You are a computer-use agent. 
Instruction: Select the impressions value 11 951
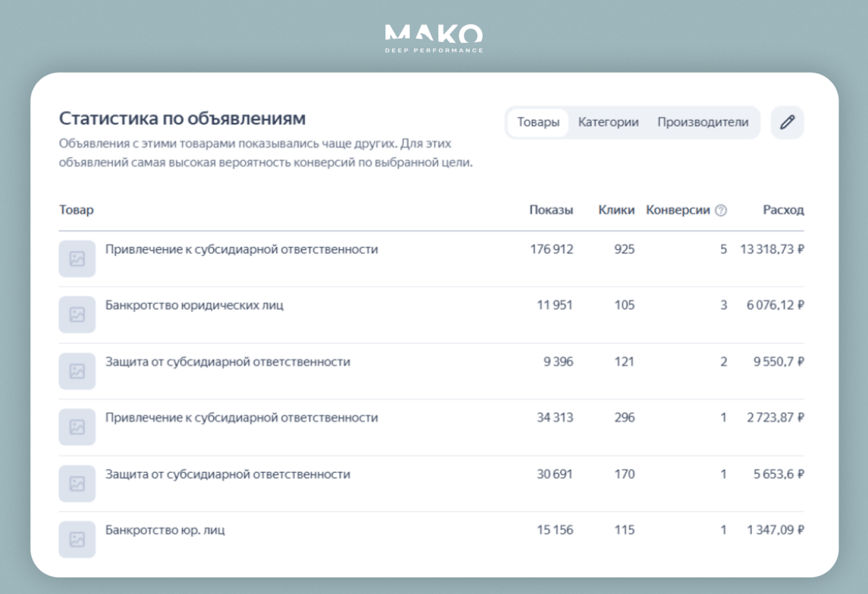click(555, 305)
